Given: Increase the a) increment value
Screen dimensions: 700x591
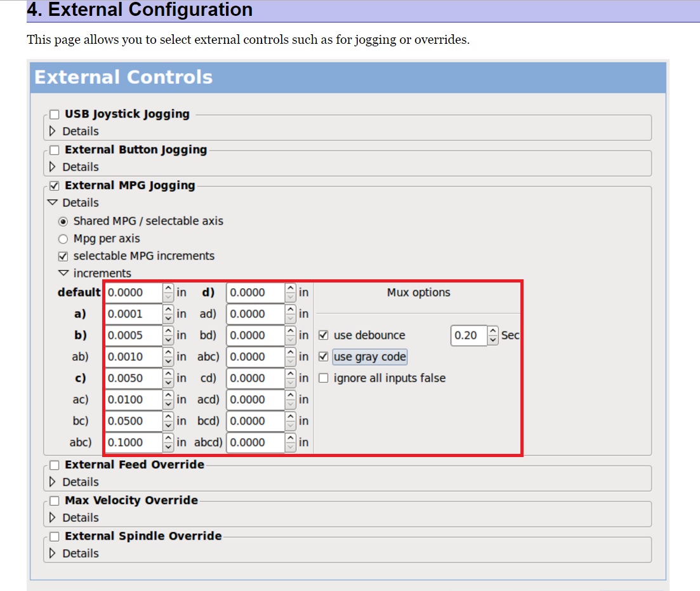Looking at the screenshot, I should pyautogui.click(x=168, y=310).
